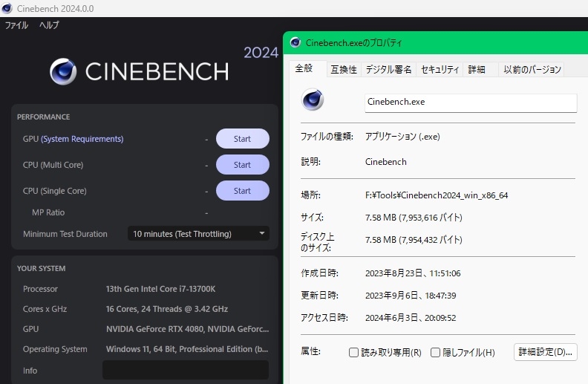
Task: Click the F:¥Tools¥Cinebench2024_win_x86_64 location text
Action: (x=437, y=195)
